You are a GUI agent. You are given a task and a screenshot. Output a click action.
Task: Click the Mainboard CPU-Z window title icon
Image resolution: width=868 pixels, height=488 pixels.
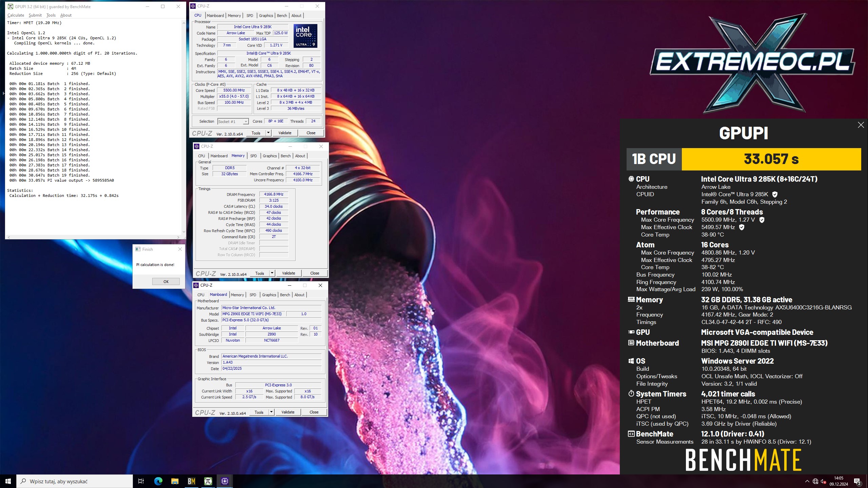click(x=196, y=285)
